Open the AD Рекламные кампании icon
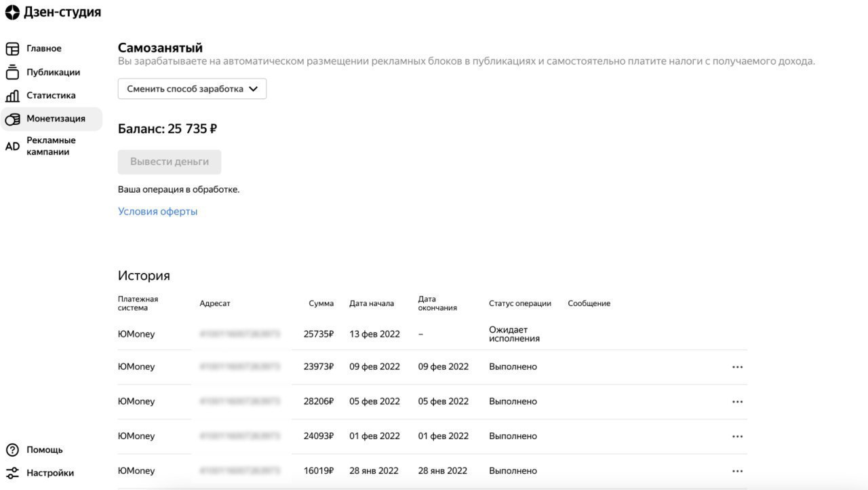868x490 pixels. pos(12,146)
